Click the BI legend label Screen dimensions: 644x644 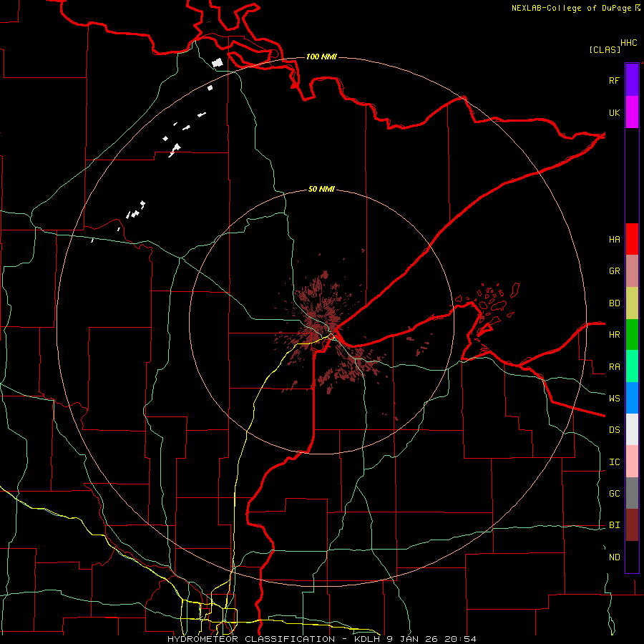point(614,525)
